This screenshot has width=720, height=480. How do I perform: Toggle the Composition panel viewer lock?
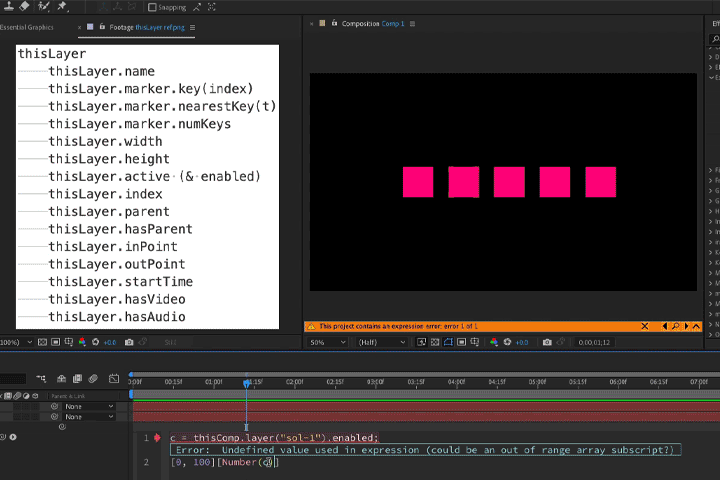click(x=334, y=23)
